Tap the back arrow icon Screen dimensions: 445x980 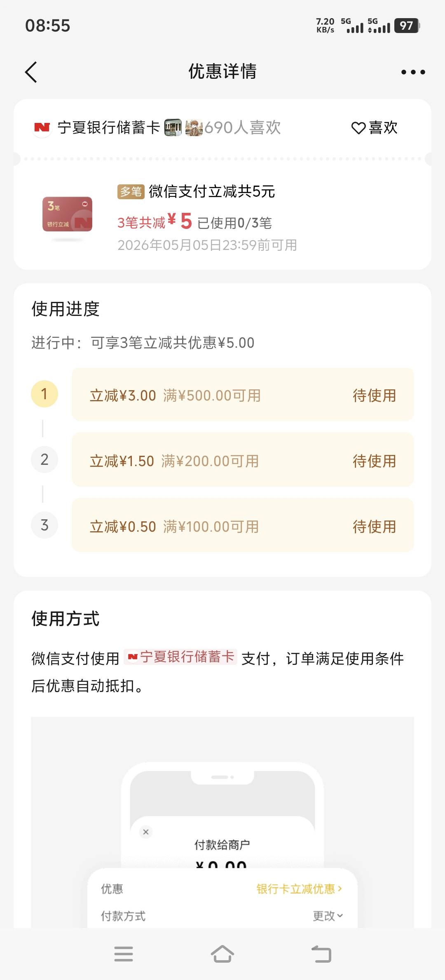click(x=31, y=72)
